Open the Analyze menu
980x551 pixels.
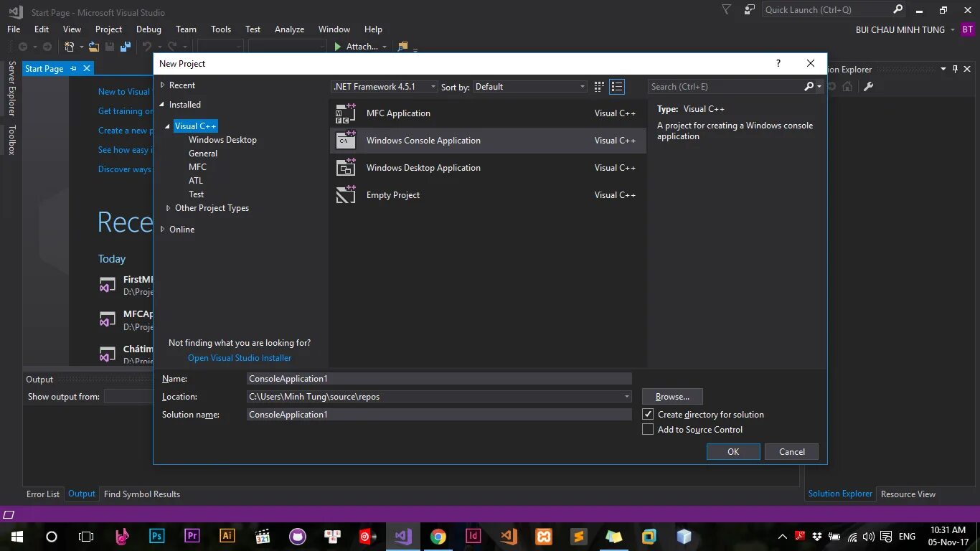point(289,29)
